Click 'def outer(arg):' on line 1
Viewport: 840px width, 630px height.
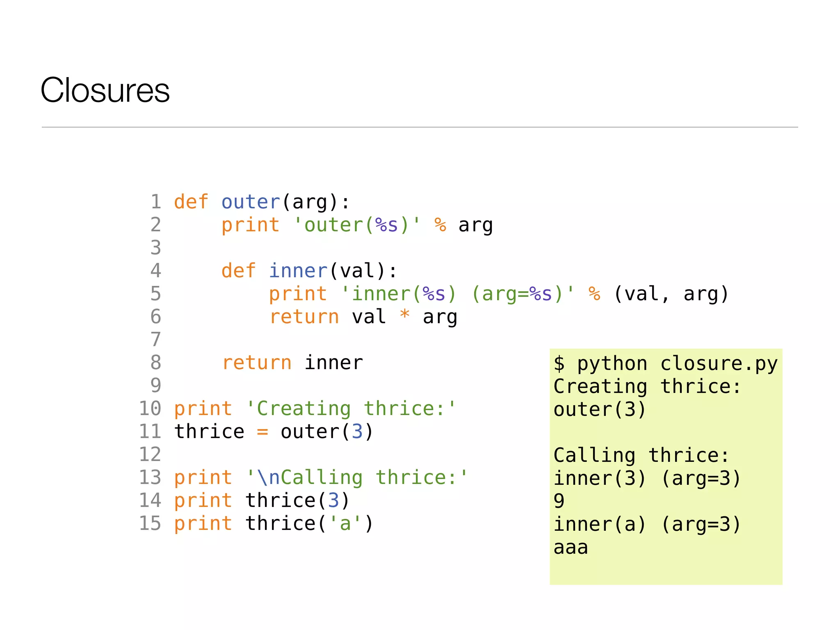pyautogui.click(x=262, y=202)
